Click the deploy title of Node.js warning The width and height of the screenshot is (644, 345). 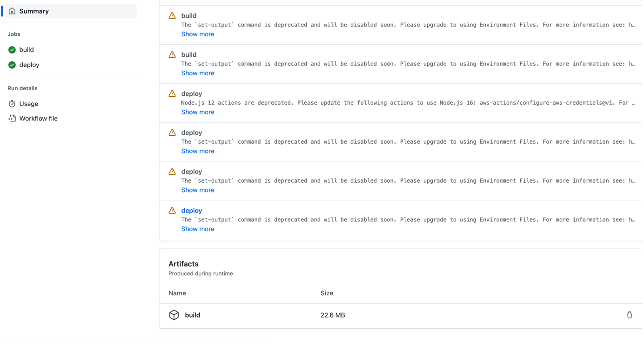(x=192, y=93)
